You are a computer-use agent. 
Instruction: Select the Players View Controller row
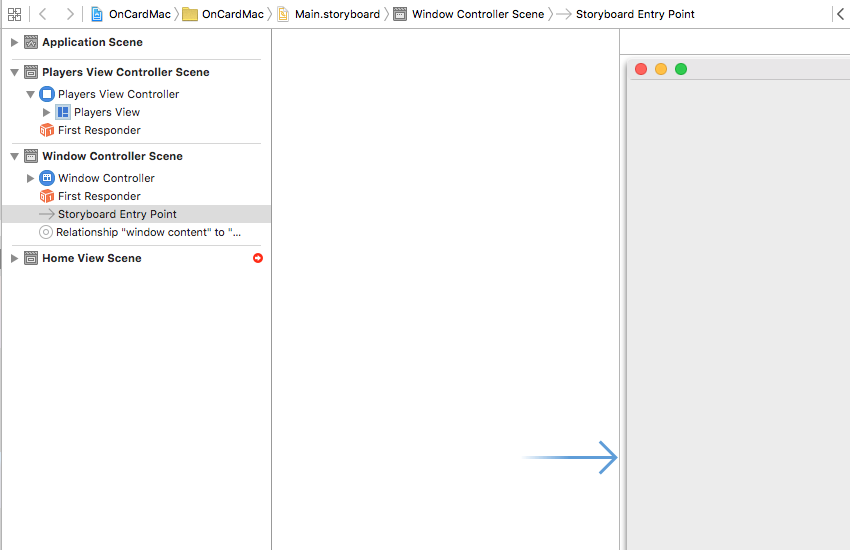pyautogui.click(x=136, y=94)
